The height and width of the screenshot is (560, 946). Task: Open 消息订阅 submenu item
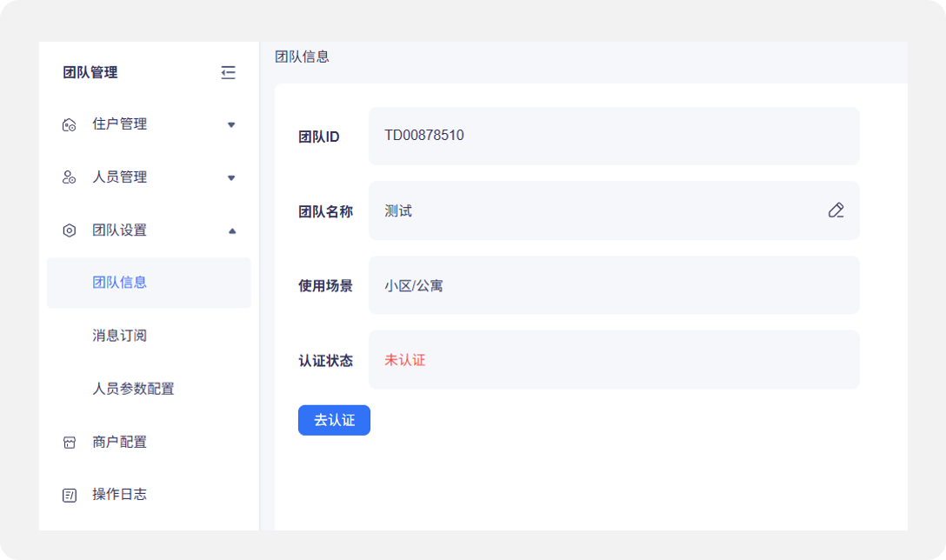point(120,336)
